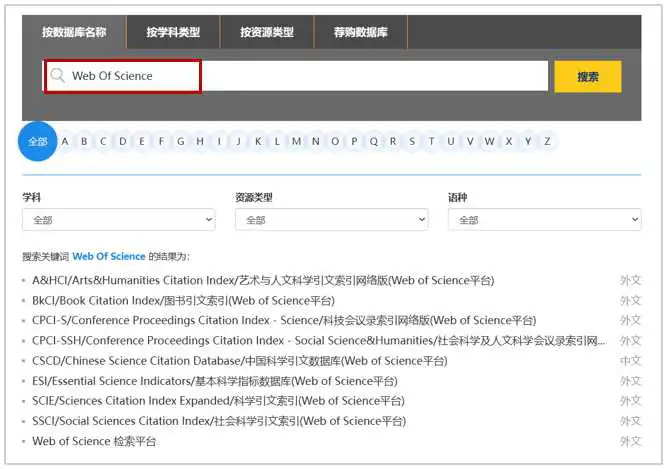This screenshot has height=469, width=665.
Task: Filter databases by letter B
Action: (84, 142)
